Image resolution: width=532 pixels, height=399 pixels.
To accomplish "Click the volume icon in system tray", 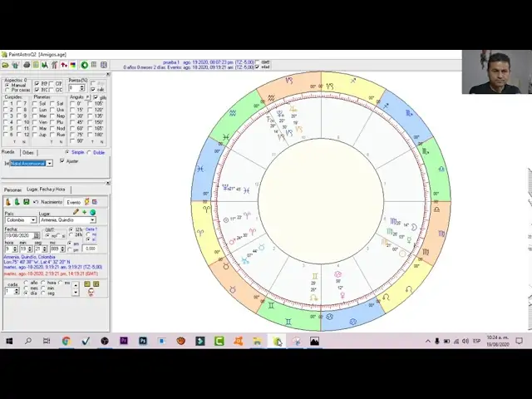I will [465, 341].
